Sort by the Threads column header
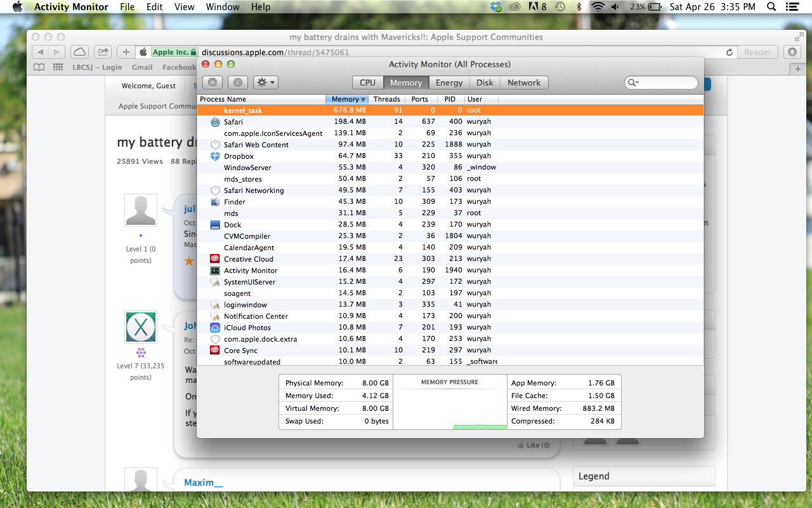The image size is (812, 508). pyautogui.click(x=386, y=99)
